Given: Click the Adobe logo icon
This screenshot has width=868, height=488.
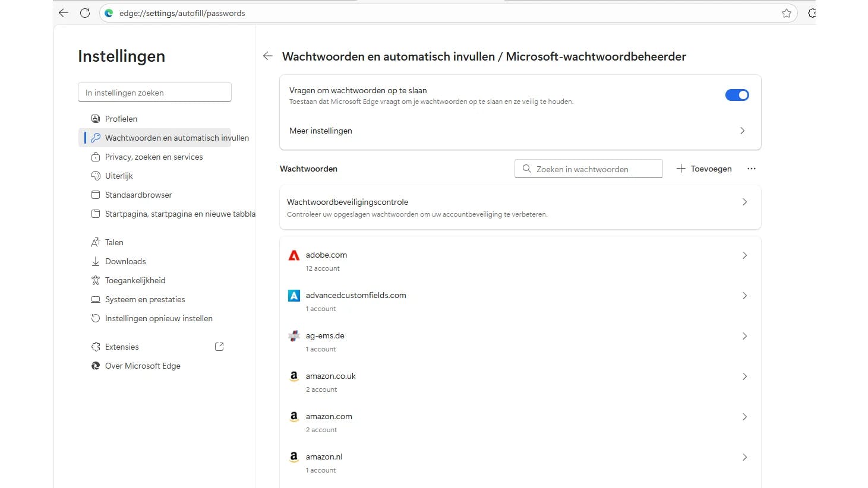Looking at the screenshot, I should click(293, 255).
